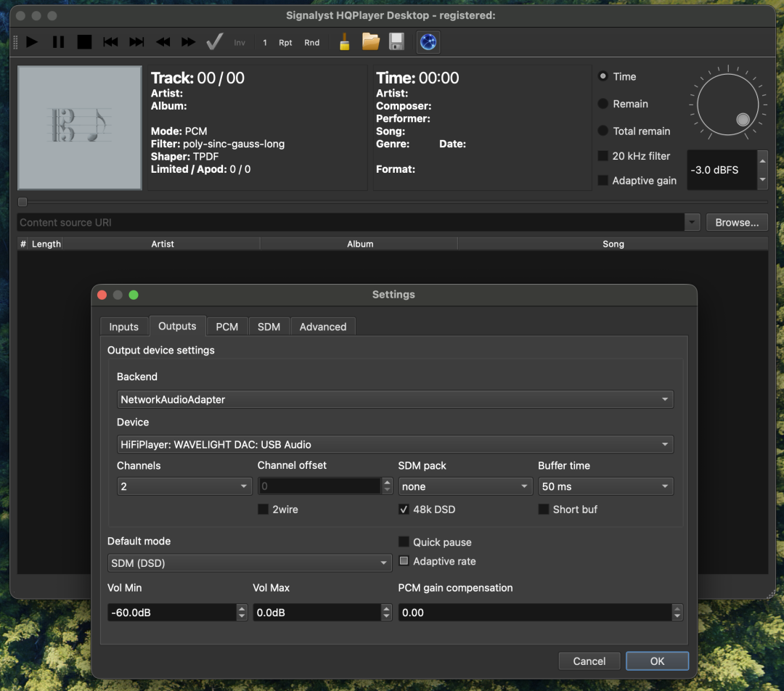784x691 pixels.
Task: Open the Backend NetworkAudioAdapter dropdown
Action: point(395,399)
